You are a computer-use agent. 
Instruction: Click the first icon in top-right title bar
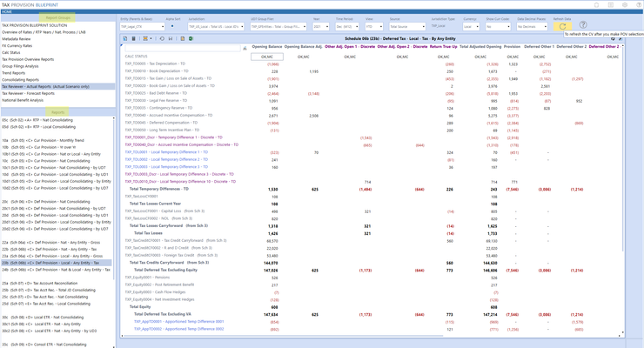click(x=596, y=5)
